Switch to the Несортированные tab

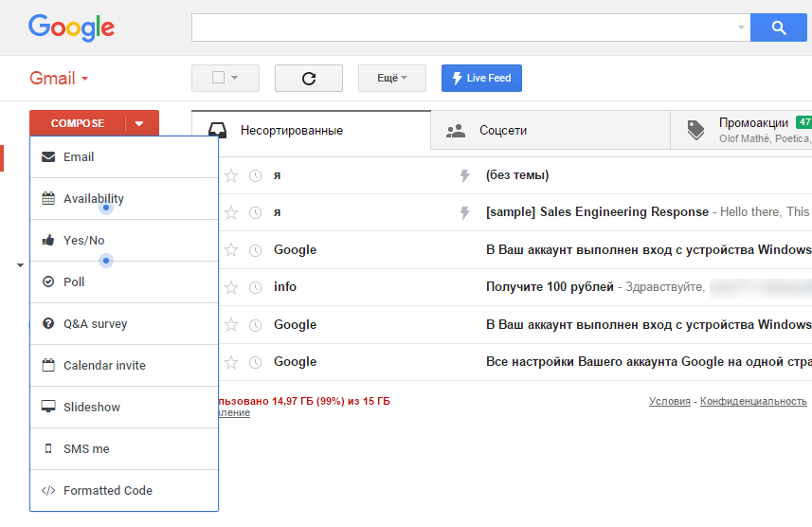point(311,130)
